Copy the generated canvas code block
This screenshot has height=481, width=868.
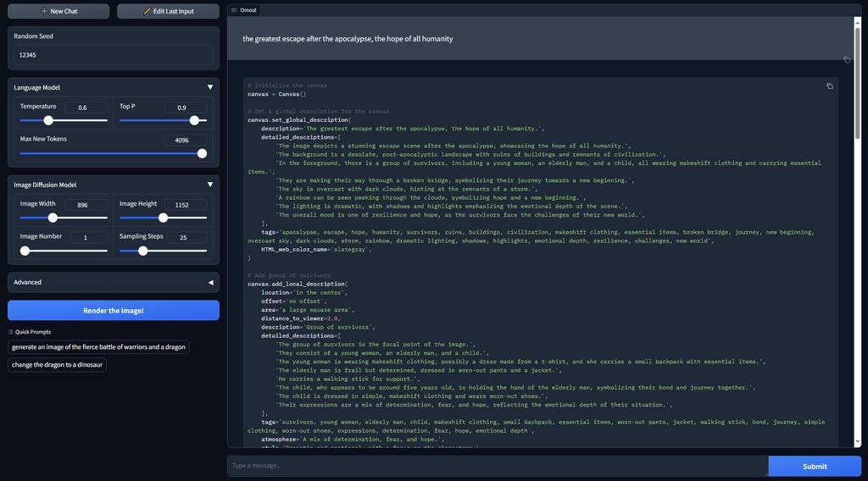(x=829, y=86)
